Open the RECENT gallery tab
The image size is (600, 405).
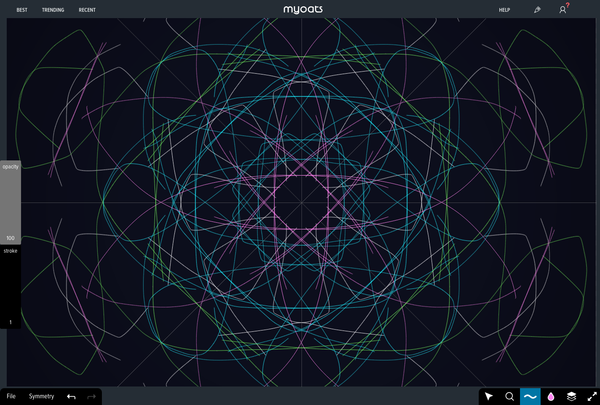click(87, 10)
